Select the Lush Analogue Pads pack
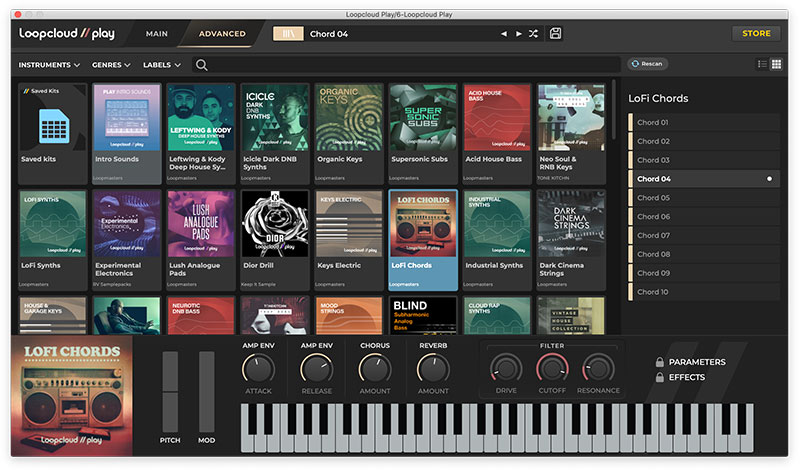The height and width of the screenshot is (470, 800). tap(201, 240)
